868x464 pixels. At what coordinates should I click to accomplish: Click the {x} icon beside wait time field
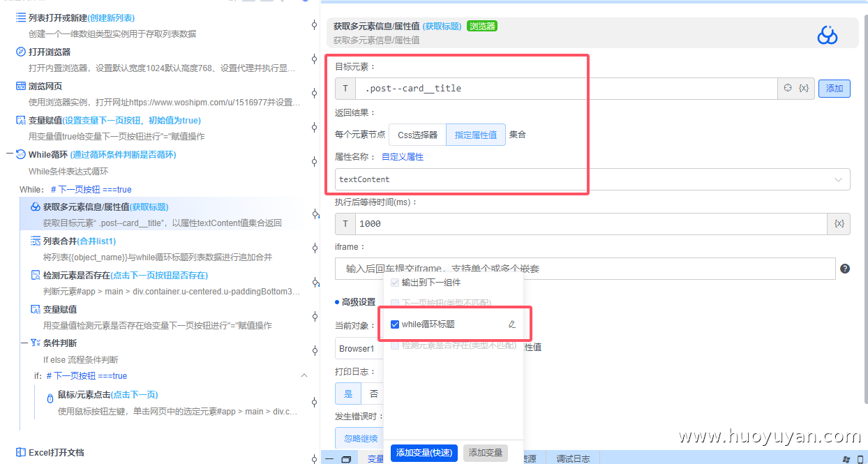coord(839,224)
